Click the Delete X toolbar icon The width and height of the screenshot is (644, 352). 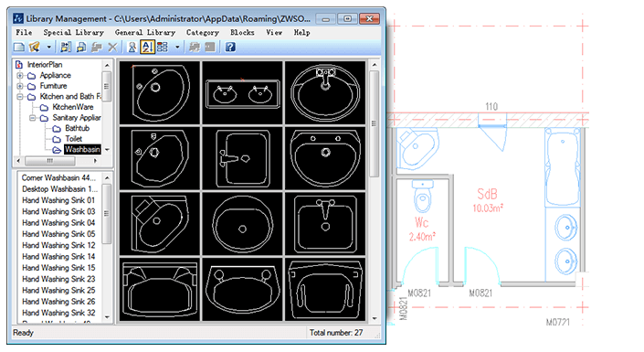tap(112, 48)
